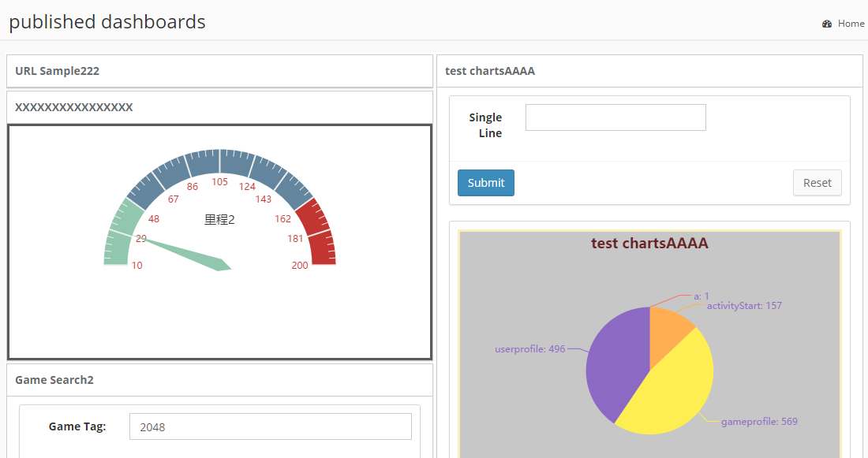Click the dashboard icon beside Home
Screen dimensions: 868x458
tap(826, 24)
